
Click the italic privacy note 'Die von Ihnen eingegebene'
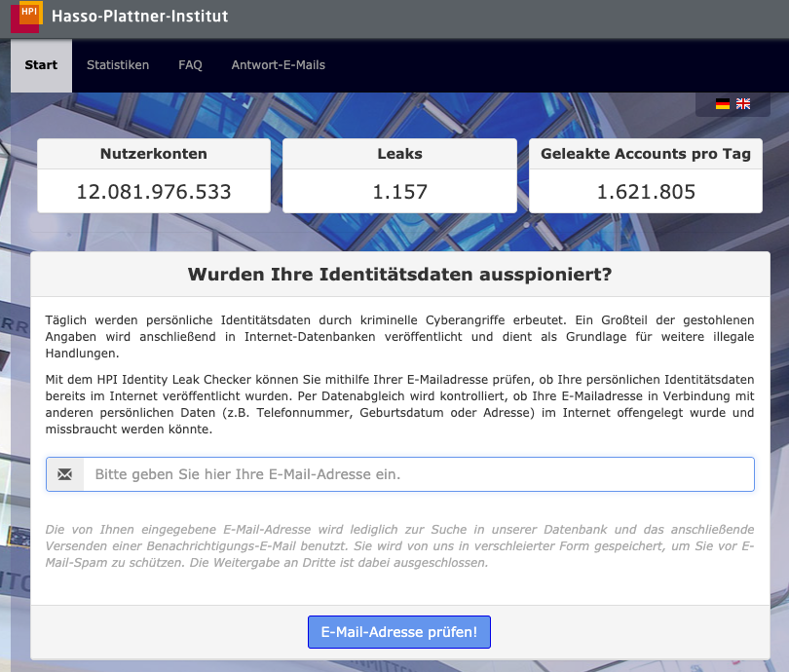click(x=399, y=545)
